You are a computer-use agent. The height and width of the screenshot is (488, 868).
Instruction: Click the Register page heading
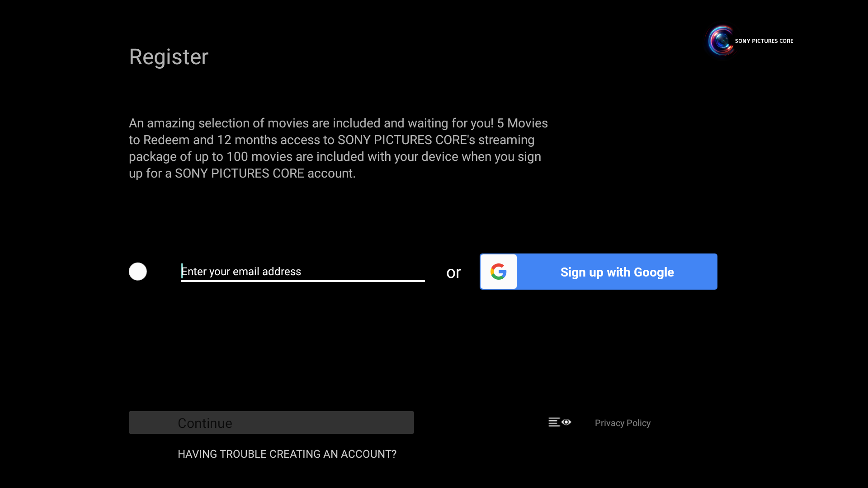(x=169, y=57)
